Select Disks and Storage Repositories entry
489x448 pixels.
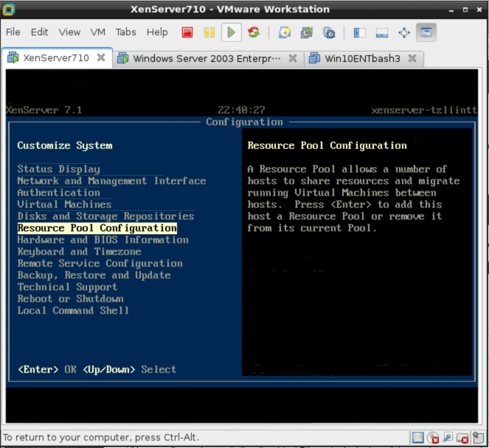click(106, 217)
